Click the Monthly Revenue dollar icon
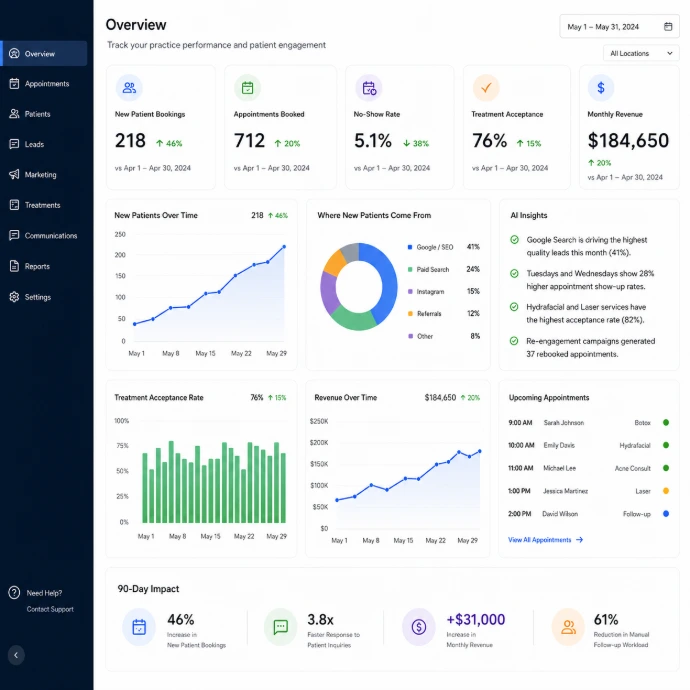Screen dimensions: 690x690 click(x=601, y=88)
